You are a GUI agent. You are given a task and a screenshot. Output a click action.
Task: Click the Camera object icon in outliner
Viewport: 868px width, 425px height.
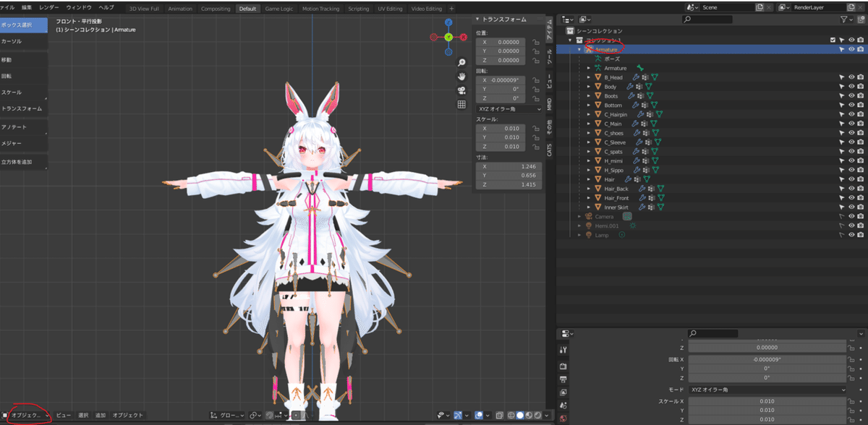tap(589, 216)
